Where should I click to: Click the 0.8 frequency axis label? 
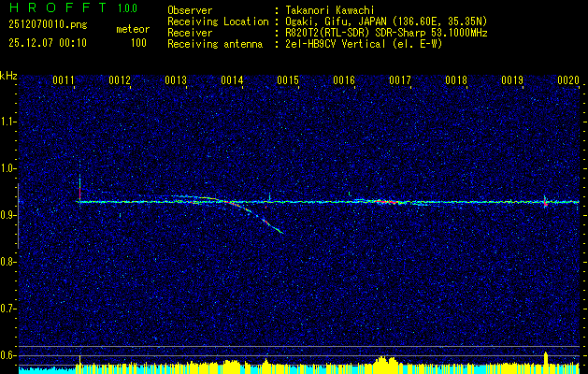point(8,262)
